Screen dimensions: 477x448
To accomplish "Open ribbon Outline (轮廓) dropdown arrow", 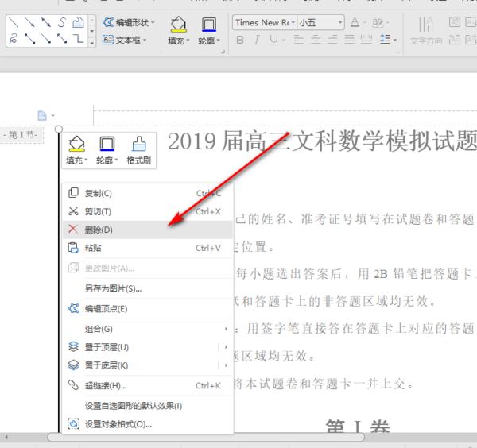I will pos(219,41).
